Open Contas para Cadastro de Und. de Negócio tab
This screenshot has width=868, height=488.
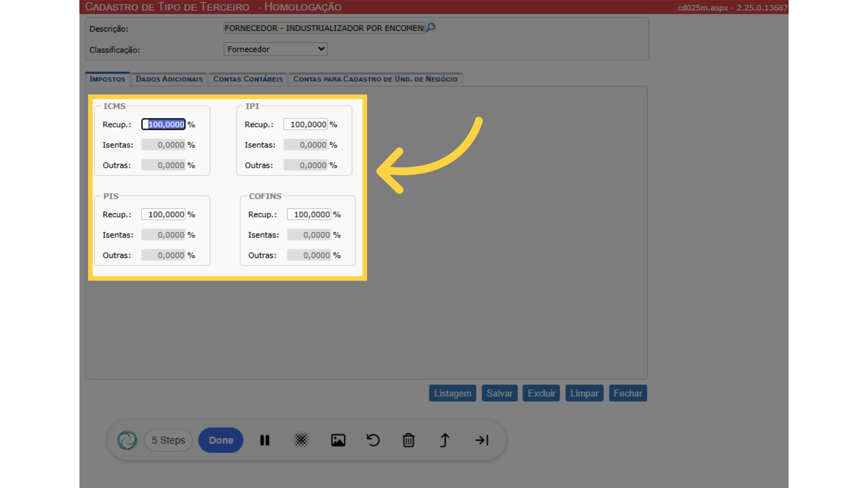375,79
